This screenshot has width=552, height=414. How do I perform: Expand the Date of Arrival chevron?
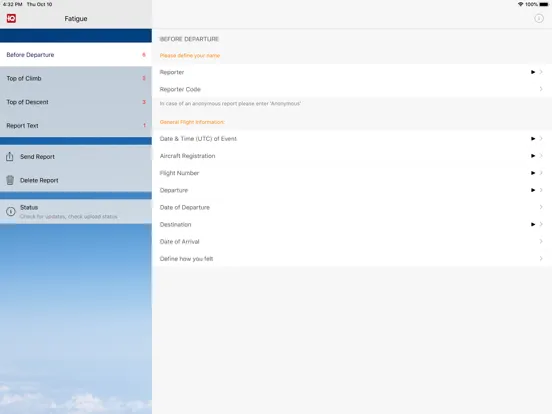pos(541,242)
